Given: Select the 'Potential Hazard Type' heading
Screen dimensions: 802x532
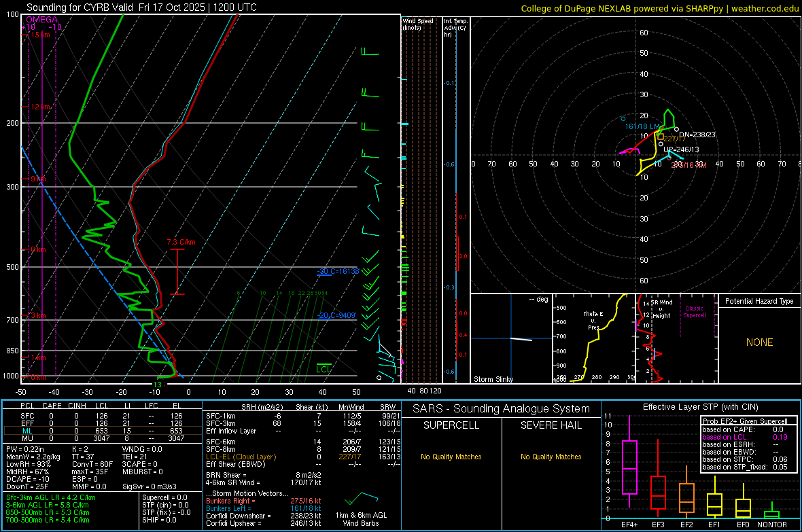Looking at the screenshot, I should coord(759,301).
